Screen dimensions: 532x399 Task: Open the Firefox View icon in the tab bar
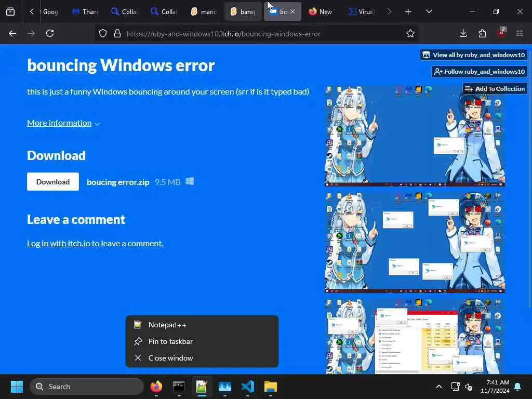[10, 11]
